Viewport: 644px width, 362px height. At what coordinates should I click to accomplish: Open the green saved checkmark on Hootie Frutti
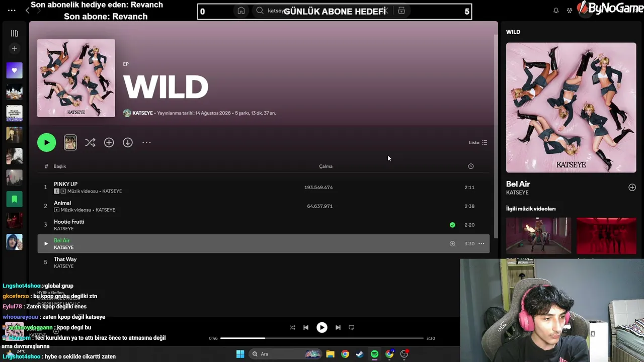pyautogui.click(x=452, y=225)
